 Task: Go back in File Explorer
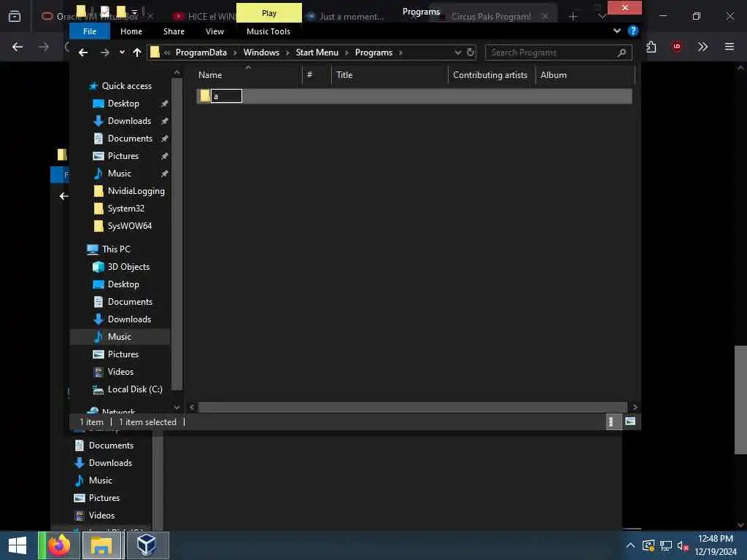click(x=83, y=52)
